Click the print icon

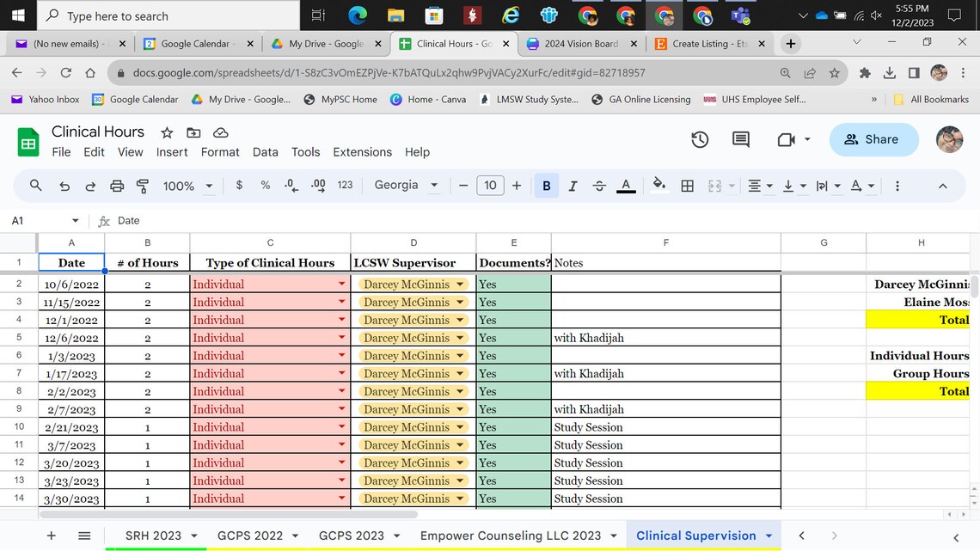[x=117, y=185]
